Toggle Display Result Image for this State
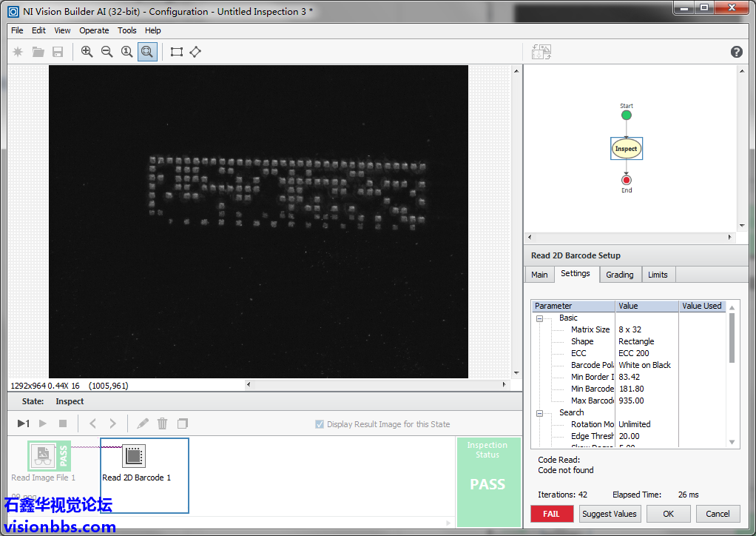Screen dimensions: 756x536 320,424
